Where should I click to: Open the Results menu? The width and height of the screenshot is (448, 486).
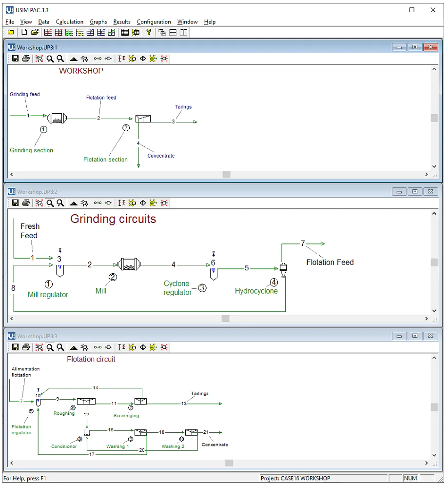[122, 21]
